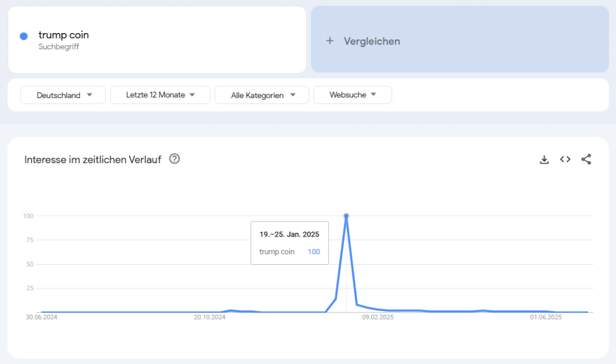
Task: Open the Deutschland region dropdown
Action: (x=63, y=95)
